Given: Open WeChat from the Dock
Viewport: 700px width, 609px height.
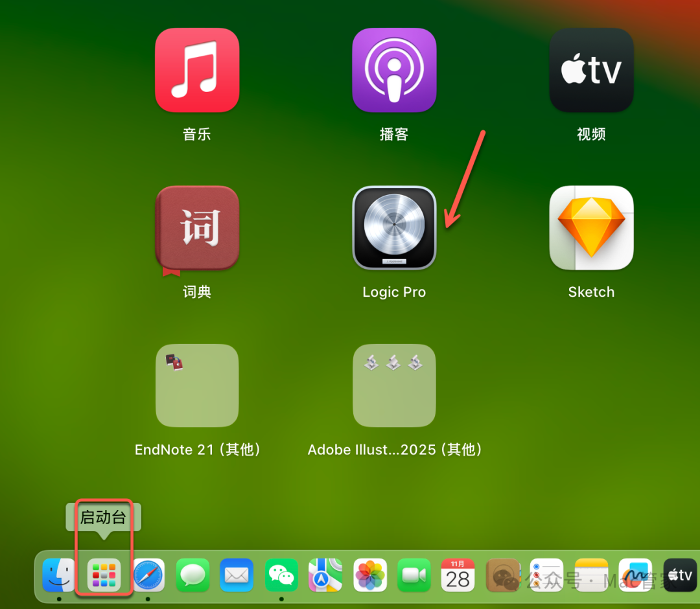Looking at the screenshot, I should click(281, 575).
